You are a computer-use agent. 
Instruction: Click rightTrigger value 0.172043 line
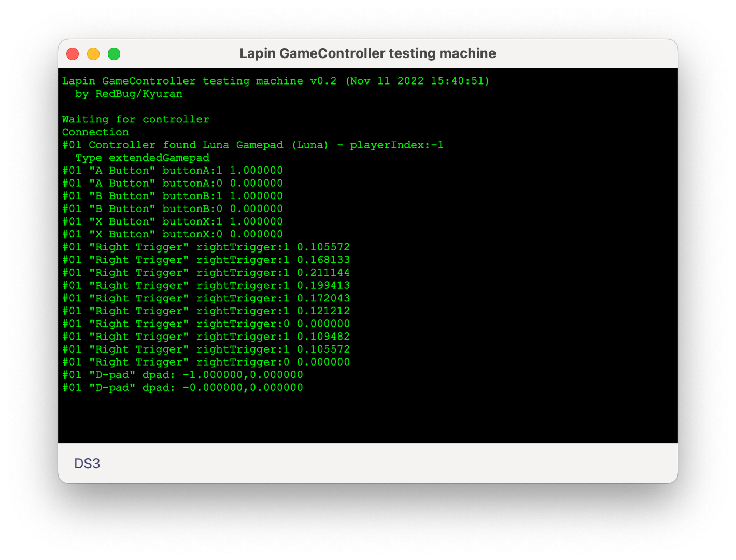(x=206, y=298)
